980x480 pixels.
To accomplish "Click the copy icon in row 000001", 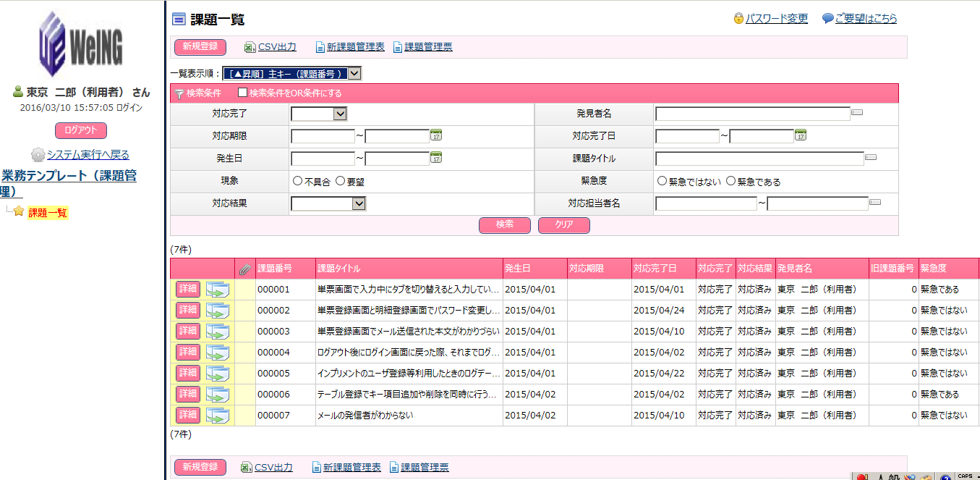I will (x=218, y=290).
